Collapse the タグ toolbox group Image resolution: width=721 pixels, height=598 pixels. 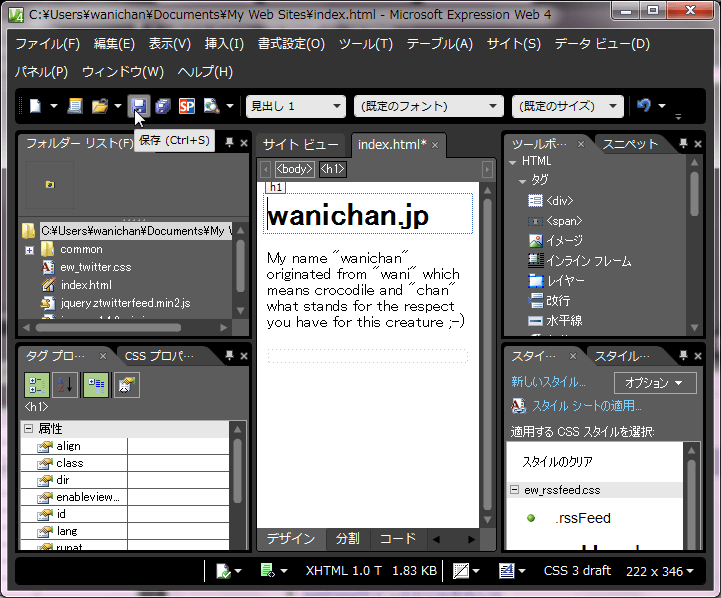522,182
